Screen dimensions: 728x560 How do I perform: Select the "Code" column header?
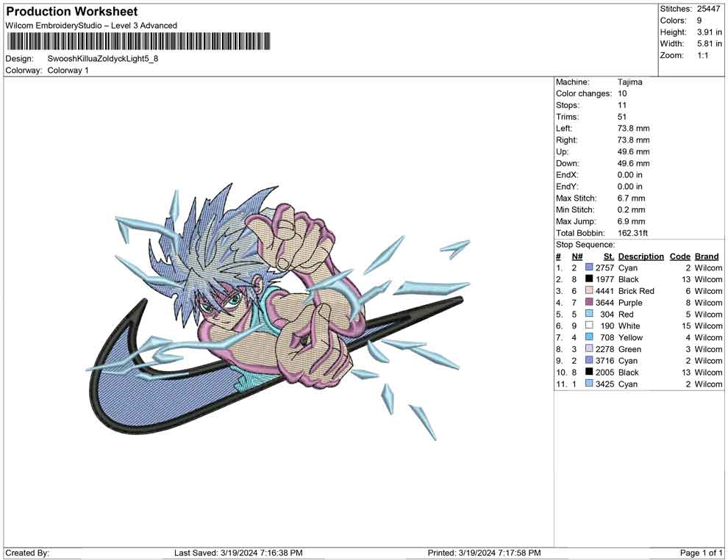click(x=680, y=256)
